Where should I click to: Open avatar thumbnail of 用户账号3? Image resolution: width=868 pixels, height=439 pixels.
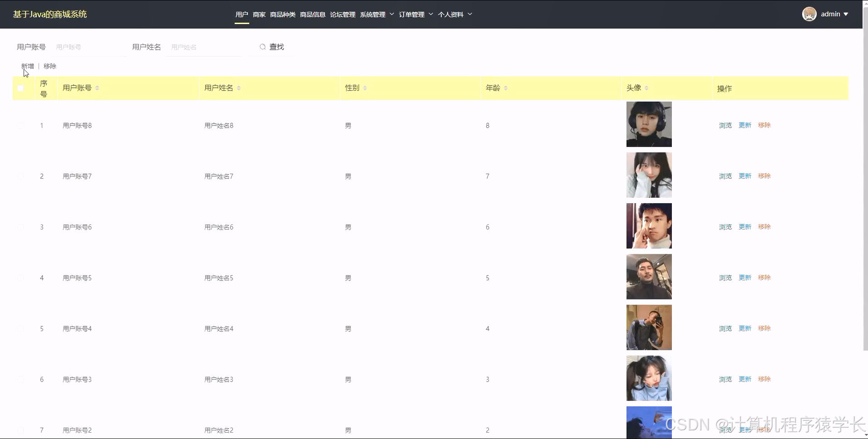pos(649,378)
